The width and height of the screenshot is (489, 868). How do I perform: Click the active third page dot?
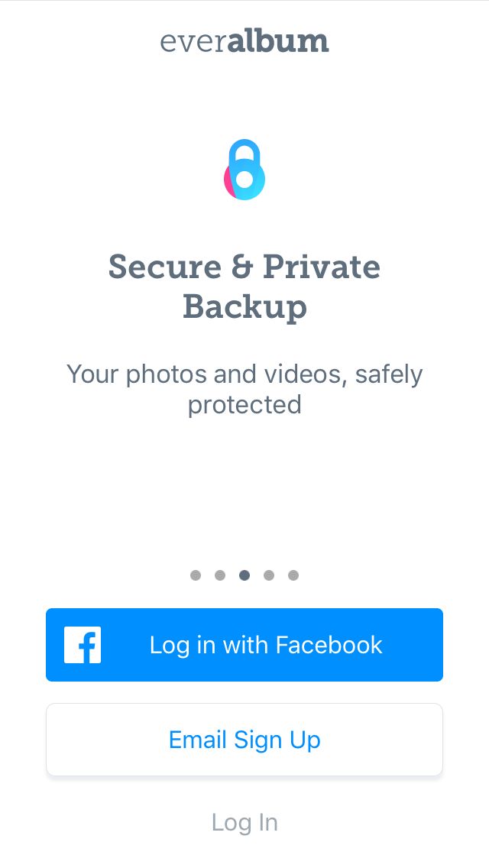[x=244, y=575]
